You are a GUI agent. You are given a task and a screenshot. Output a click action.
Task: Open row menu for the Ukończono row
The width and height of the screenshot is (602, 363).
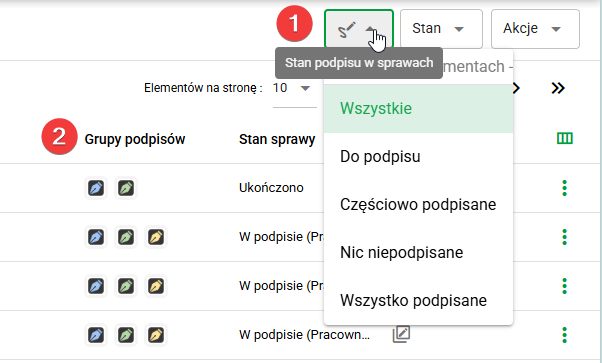(564, 188)
